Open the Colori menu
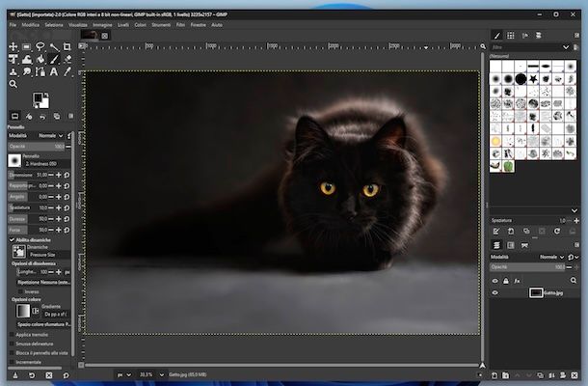 [140, 25]
